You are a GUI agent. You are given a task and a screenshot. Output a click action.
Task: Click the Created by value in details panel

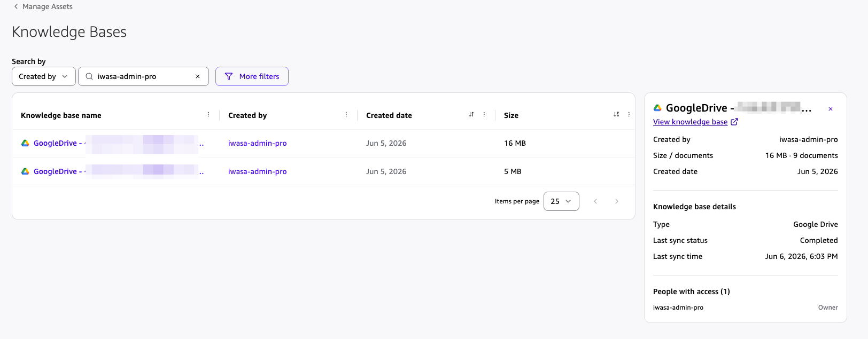[809, 139]
